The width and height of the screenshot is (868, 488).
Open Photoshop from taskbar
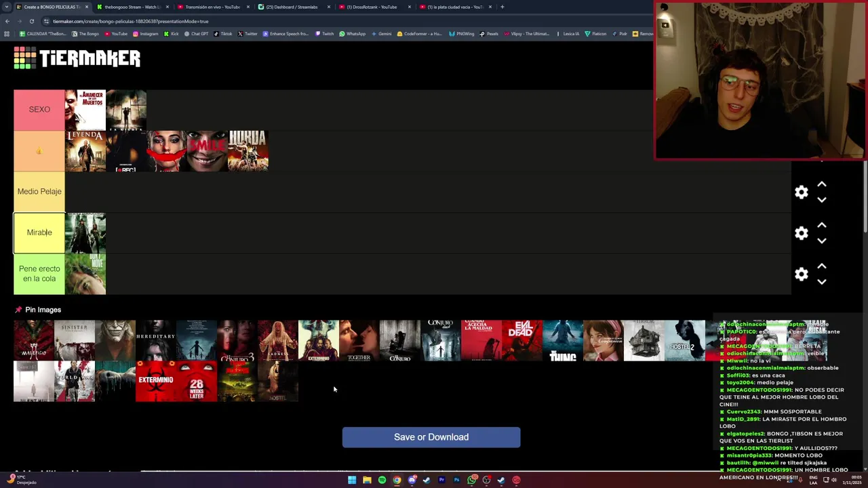(x=456, y=480)
